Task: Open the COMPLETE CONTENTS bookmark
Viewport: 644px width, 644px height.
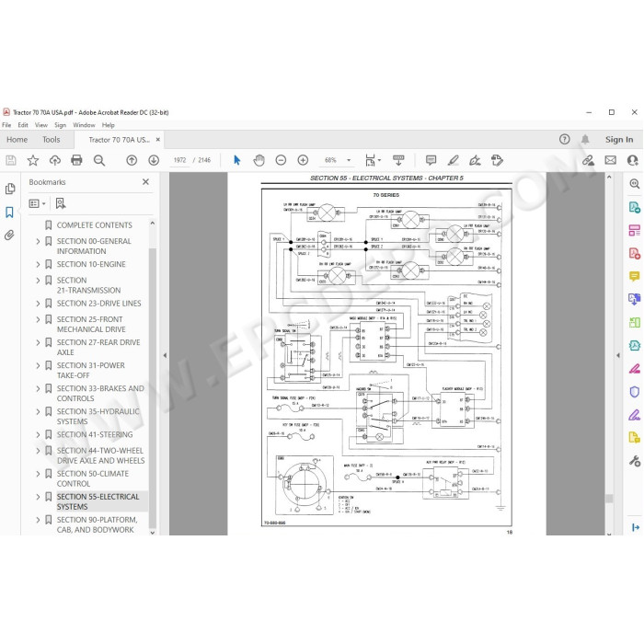Action: tap(95, 225)
